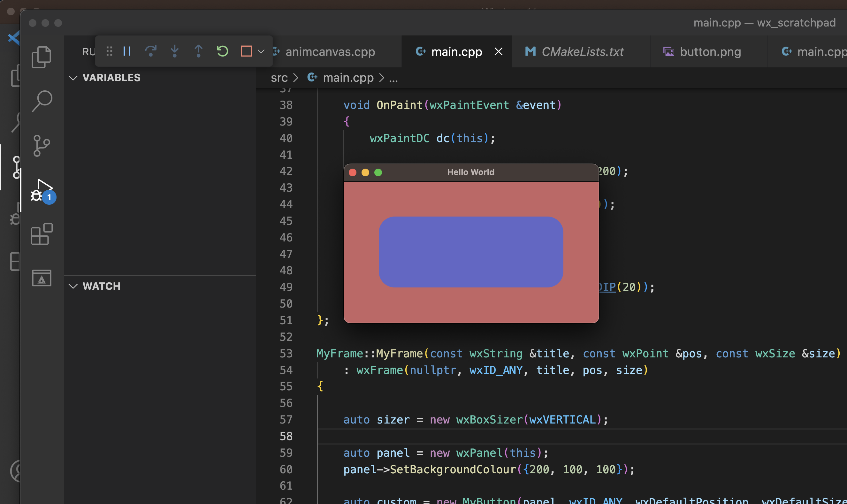This screenshot has height=504, width=847.
Task: Step Into the current function call
Action: pyautogui.click(x=175, y=51)
